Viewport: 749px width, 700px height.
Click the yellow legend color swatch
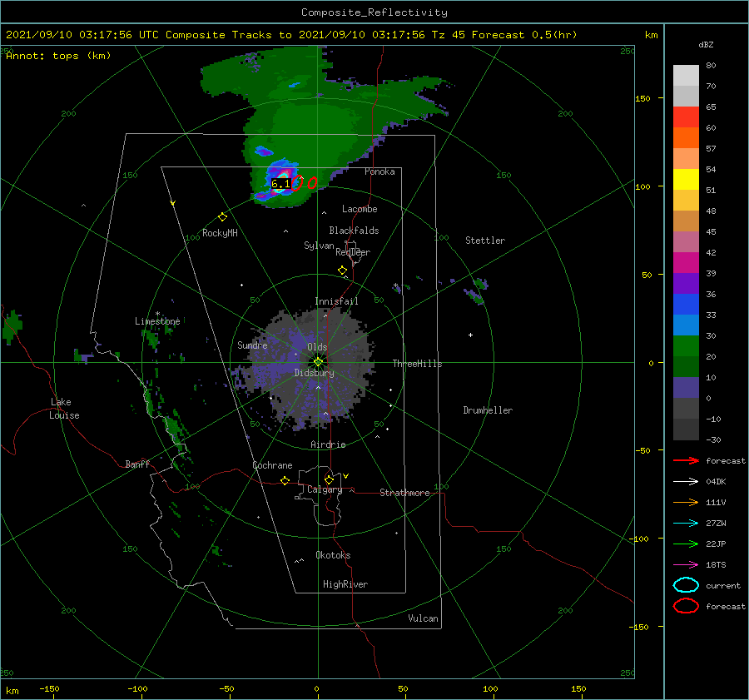point(686,179)
